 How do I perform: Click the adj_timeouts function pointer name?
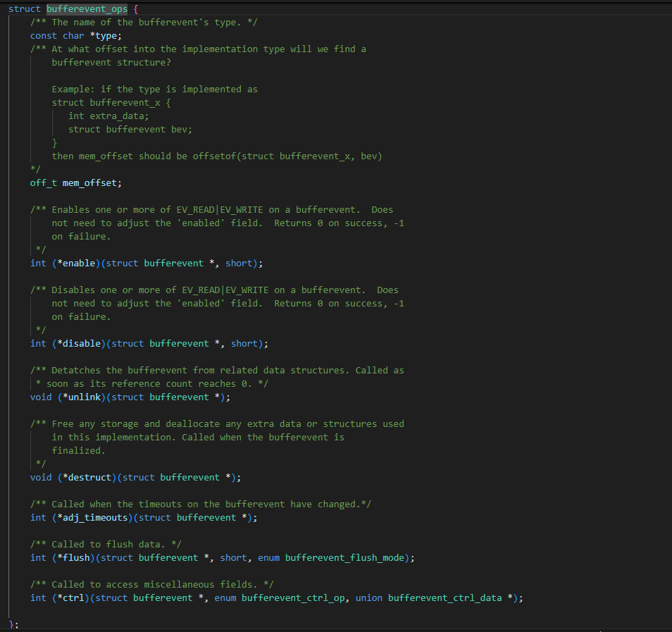coord(95,518)
